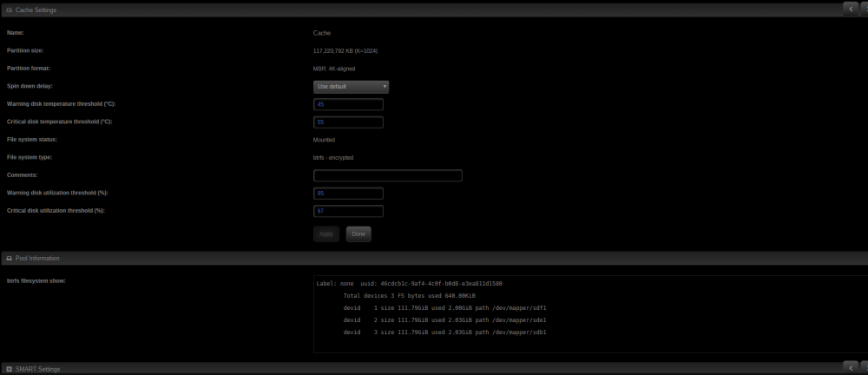This screenshot has height=375, width=868.
Task: Click the Cache Settings section title
Action: 36,10
